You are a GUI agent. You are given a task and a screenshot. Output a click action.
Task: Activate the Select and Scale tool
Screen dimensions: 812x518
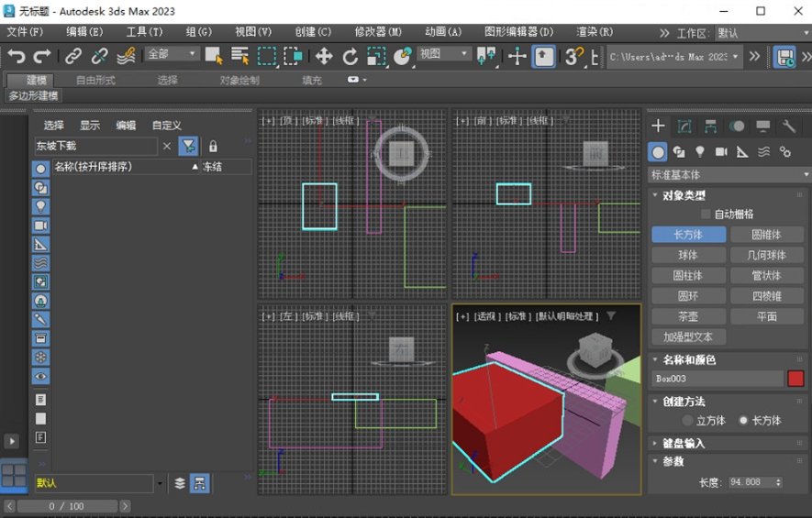point(376,56)
